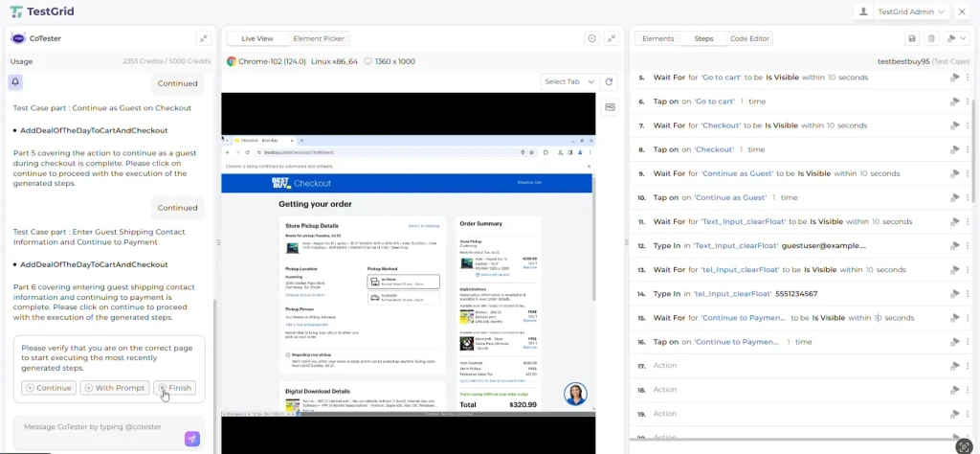Select In Store pickup method option
The height and width of the screenshot is (454, 980).
[x=403, y=283]
